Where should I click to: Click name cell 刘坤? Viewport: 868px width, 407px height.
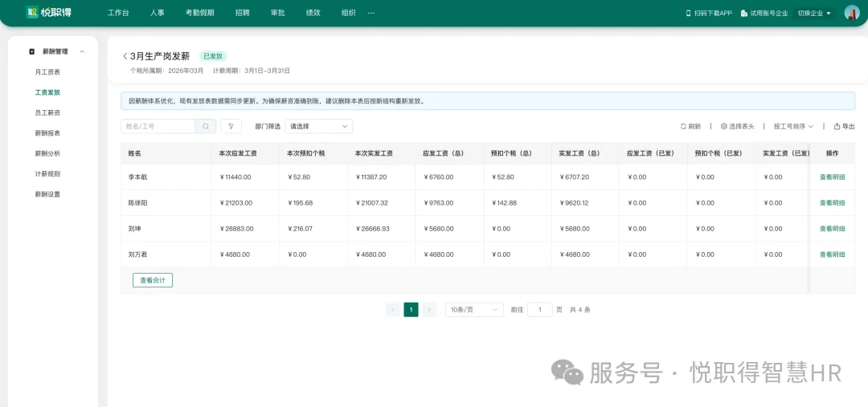point(134,228)
